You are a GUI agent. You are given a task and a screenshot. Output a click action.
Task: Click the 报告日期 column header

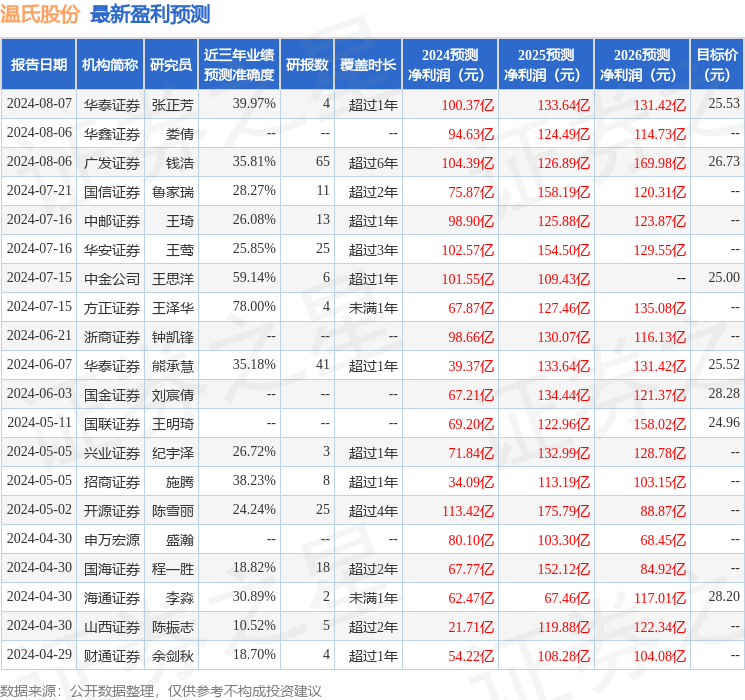coord(38,65)
